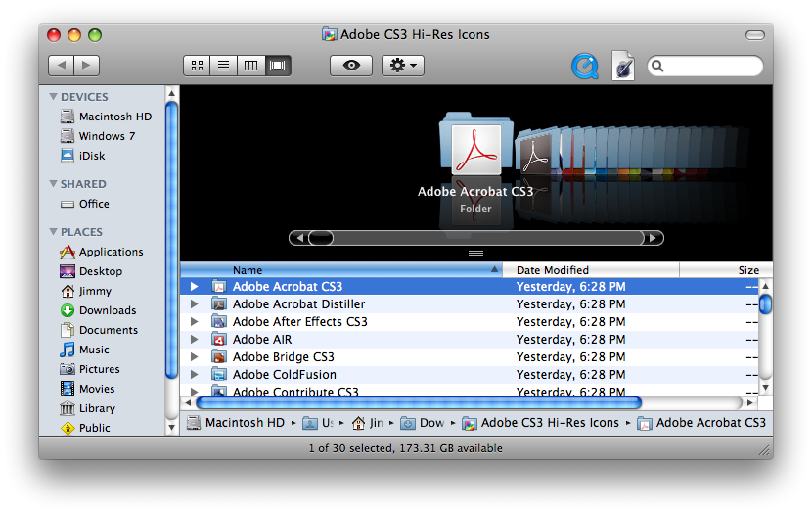This screenshot has width=812, height=513.
Task: Sort by the Name column header
Action: (341, 270)
